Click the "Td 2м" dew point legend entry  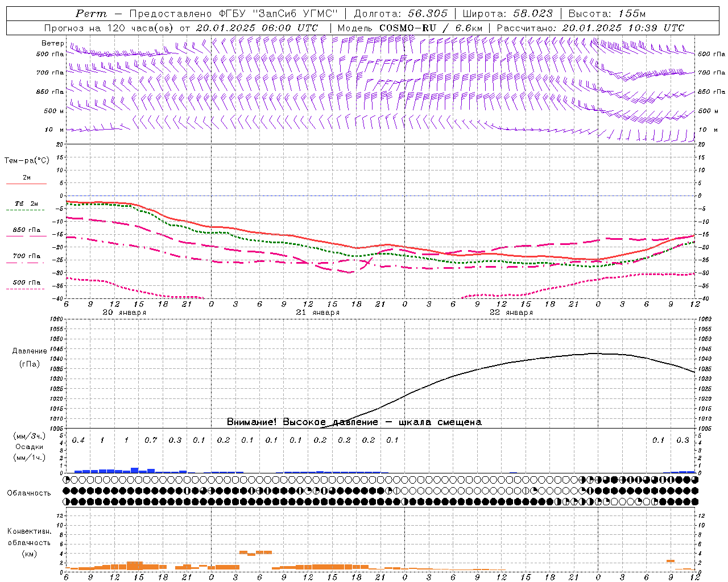(x=27, y=203)
